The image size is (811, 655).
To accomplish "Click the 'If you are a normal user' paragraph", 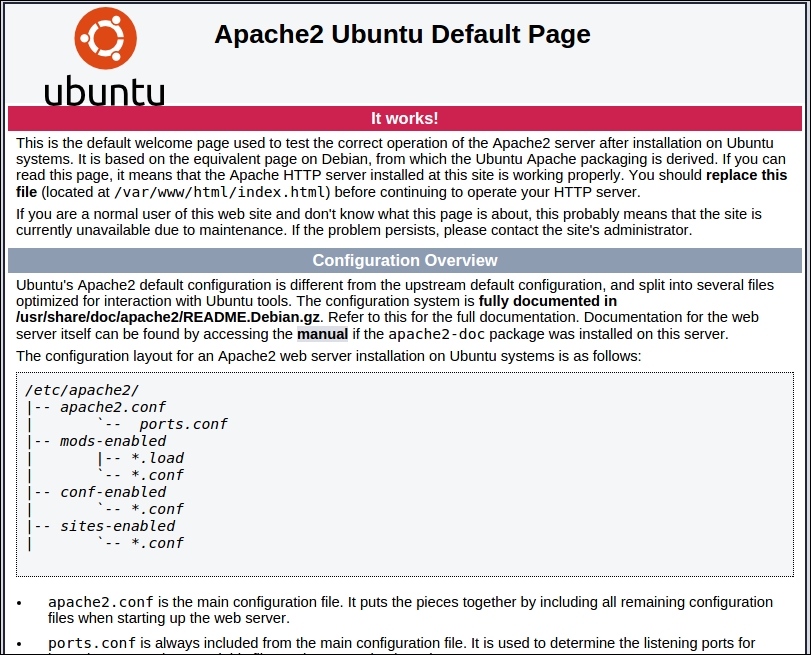I will [389, 222].
